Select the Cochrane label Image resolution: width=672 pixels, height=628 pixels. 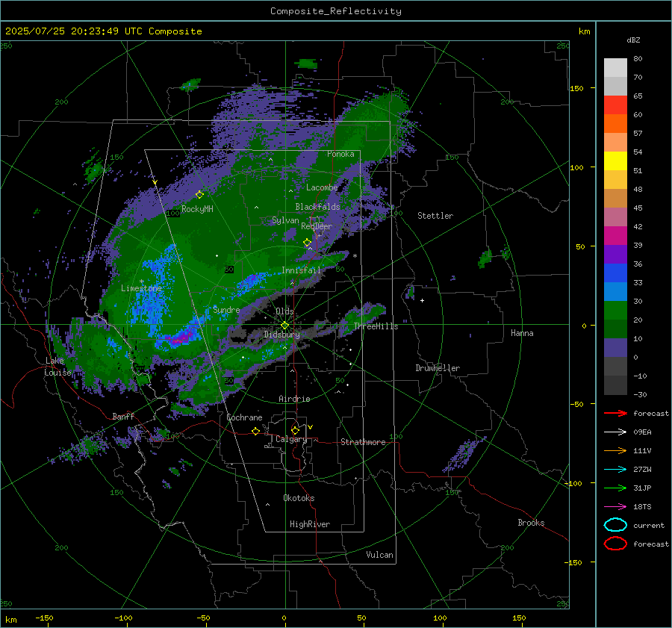tap(244, 417)
